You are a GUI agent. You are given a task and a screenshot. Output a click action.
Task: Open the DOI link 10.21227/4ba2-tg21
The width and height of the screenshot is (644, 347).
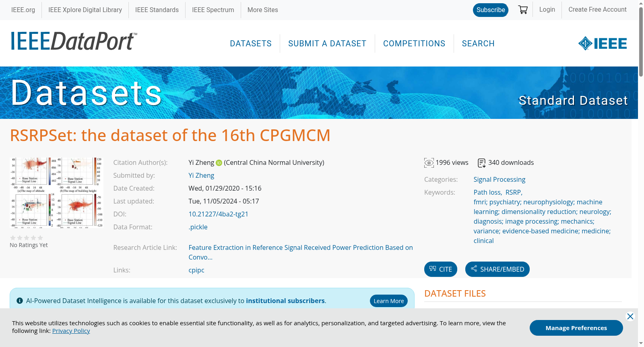click(x=219, y=214)
